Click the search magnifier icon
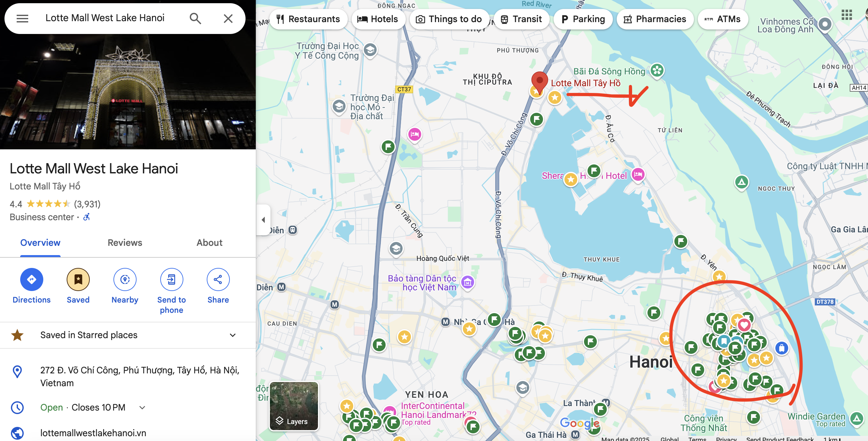Image resolution: width=868 pixels, height=441 pixels. tap(195, 19)
